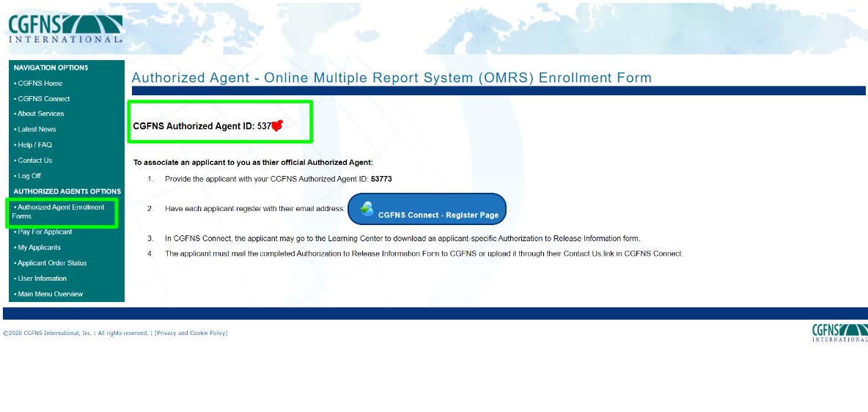Image resolution: width=868 pixels, height=412 pixels.
Task: Click the bold agent ID 53773
Action: click(x=381, y=180)
